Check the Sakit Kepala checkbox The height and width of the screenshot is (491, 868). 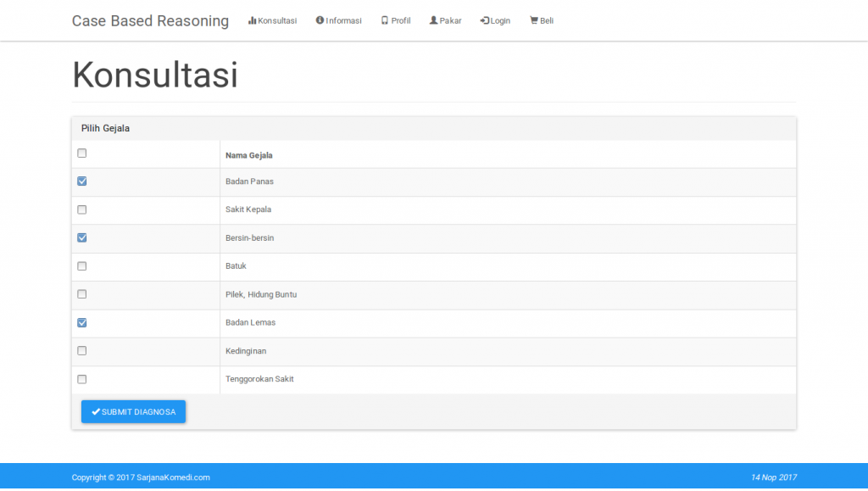coord(82,209)
